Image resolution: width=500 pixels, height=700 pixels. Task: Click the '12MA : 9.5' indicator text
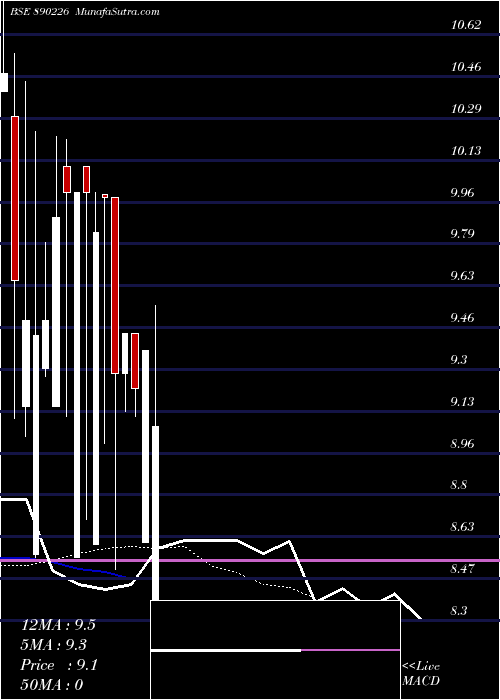click(58, 625)
